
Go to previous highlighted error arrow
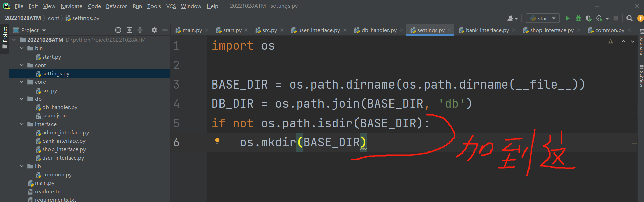(x=624, y=41)
